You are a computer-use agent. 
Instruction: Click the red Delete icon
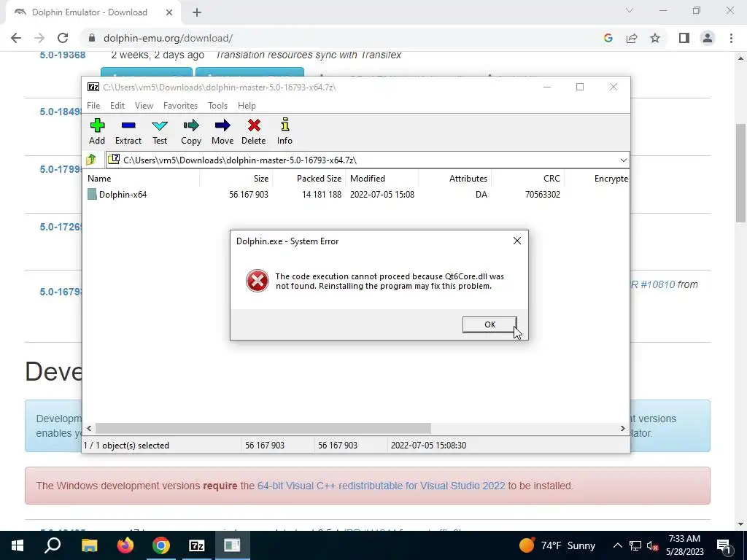click(254, 125)
